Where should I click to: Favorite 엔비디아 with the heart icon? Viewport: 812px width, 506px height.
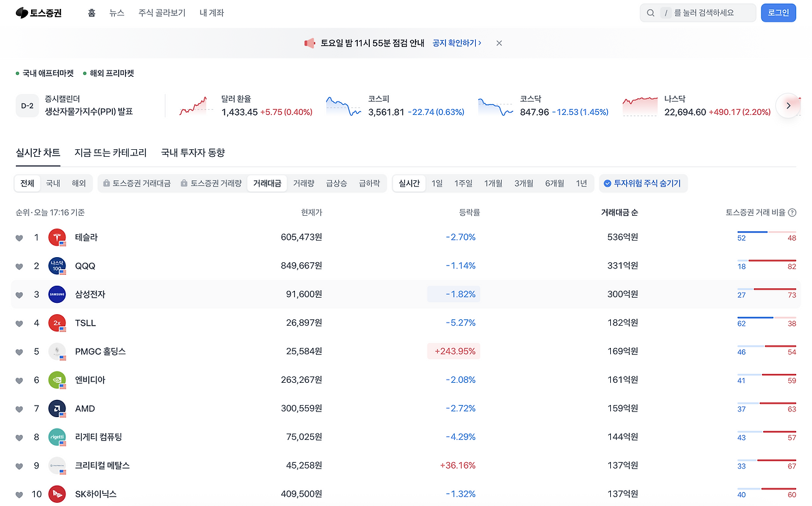pos(20,381)
